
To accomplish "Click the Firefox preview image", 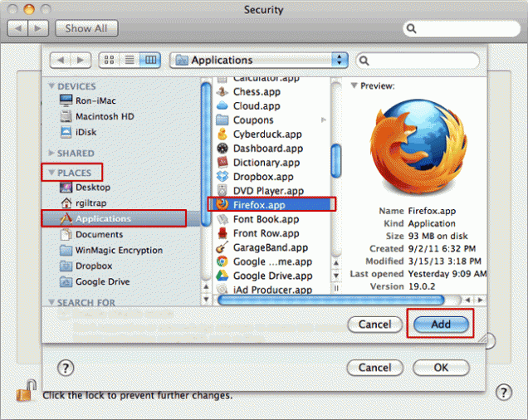I will pyautogui.click(x=418, y=147).
